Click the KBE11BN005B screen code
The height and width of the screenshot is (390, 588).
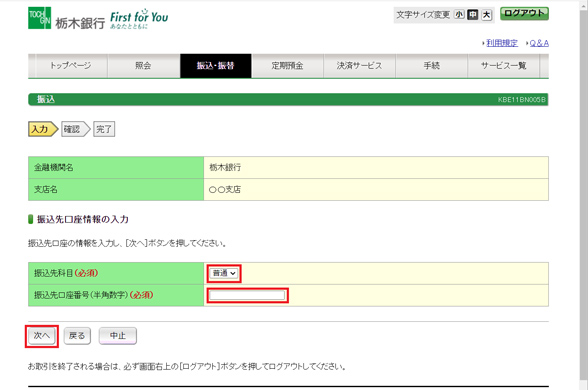pos(522,100)
